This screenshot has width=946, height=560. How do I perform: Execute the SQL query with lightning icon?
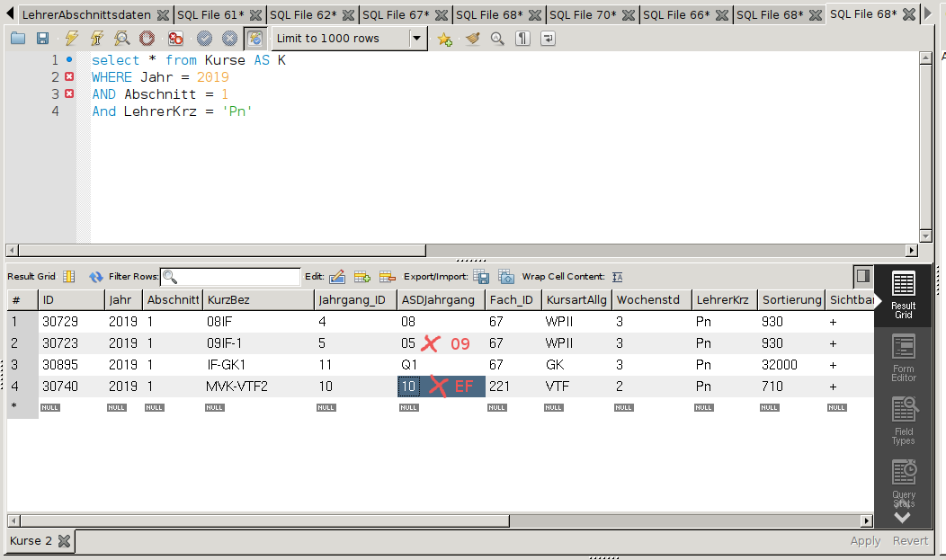[x=72, y=39]
